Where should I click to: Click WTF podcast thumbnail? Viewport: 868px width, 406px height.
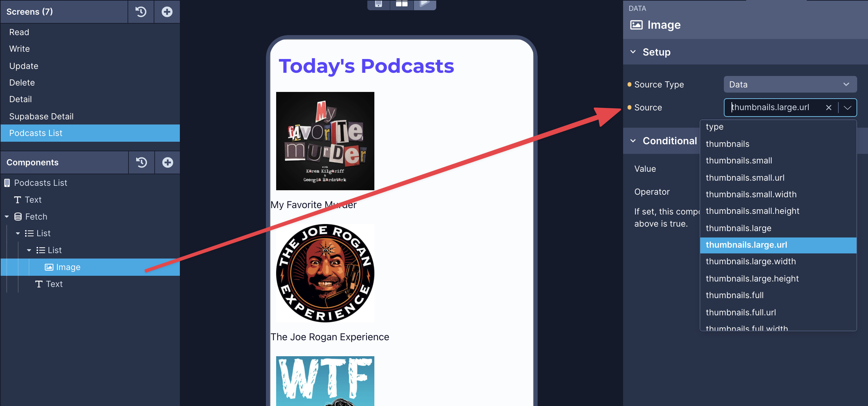coord(325,381)
